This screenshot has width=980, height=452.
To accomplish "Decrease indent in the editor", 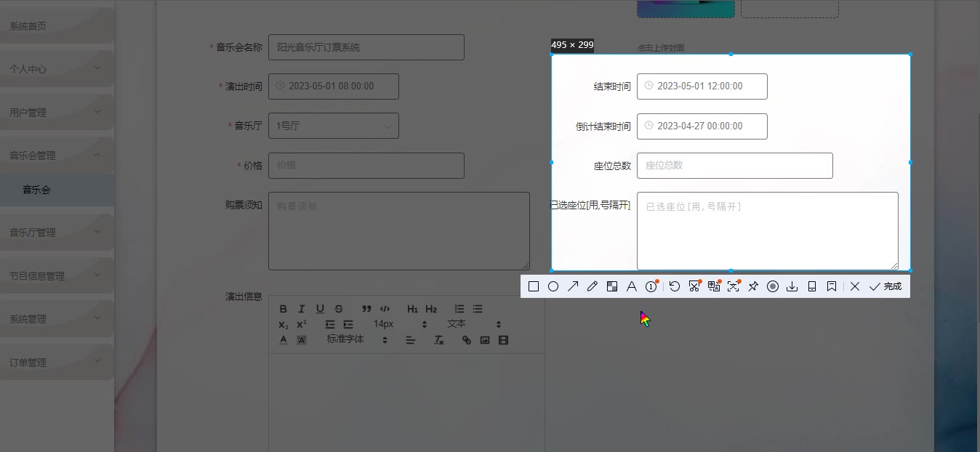I will (329, 324).
